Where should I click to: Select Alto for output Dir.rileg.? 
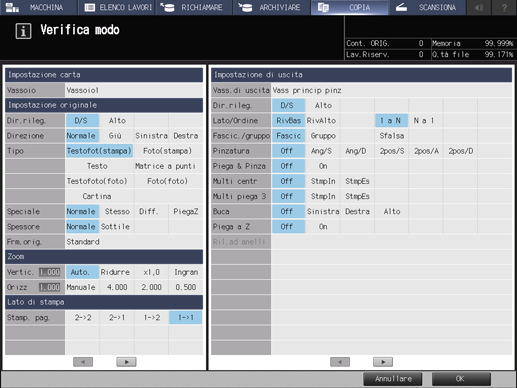323,105
